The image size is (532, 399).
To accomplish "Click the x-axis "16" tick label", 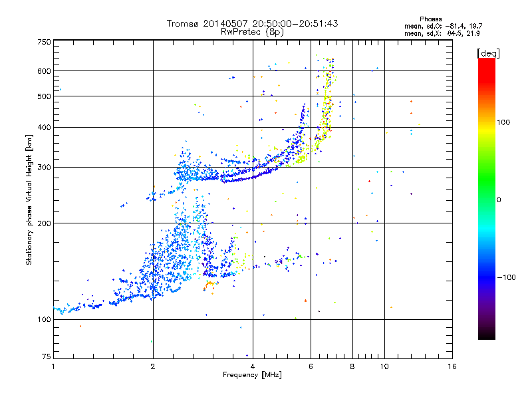I will [452, 366].
